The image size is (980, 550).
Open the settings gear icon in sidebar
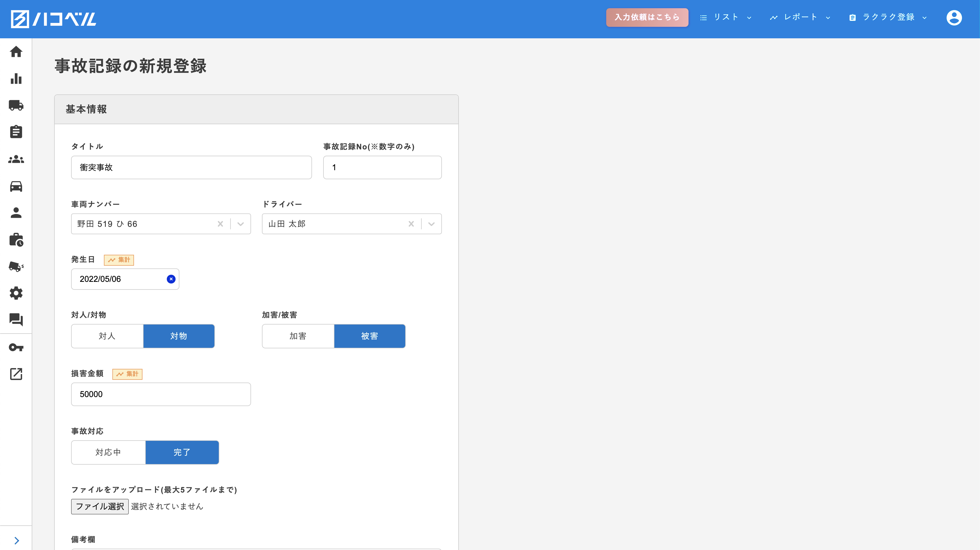16,293
